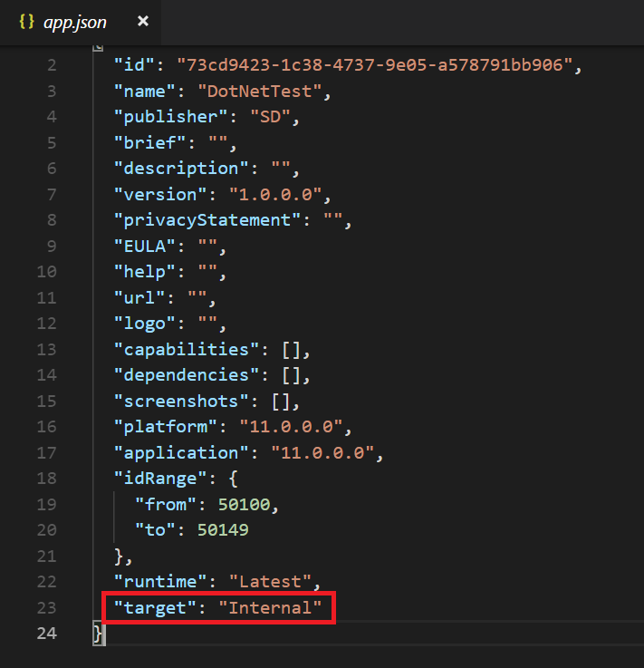Click line number 2 in gutter

coord(52,64)
